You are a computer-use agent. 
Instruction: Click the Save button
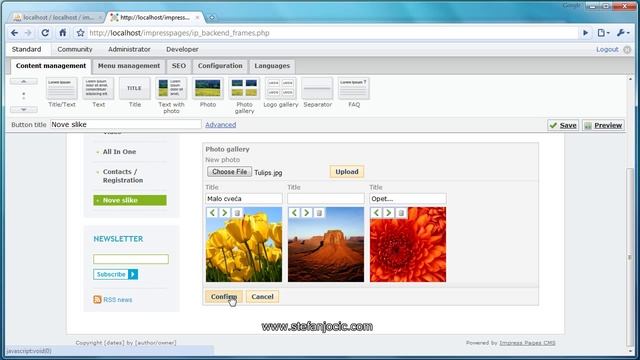(563, 125)
